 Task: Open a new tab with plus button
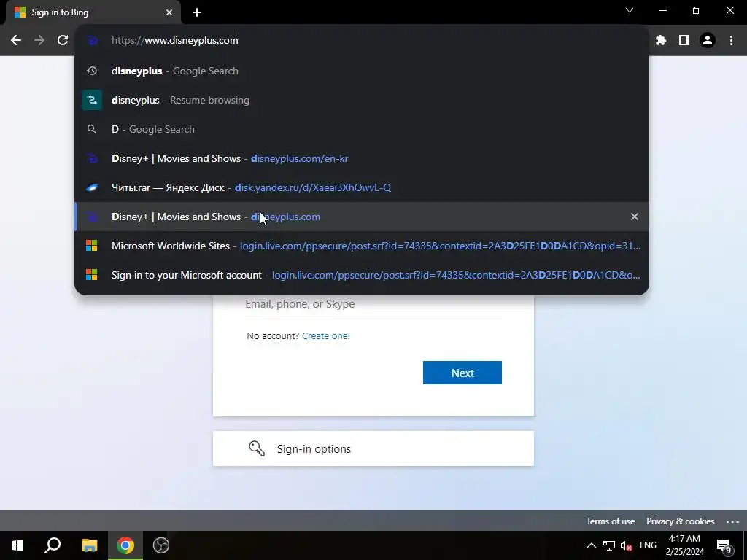[197, 12]
